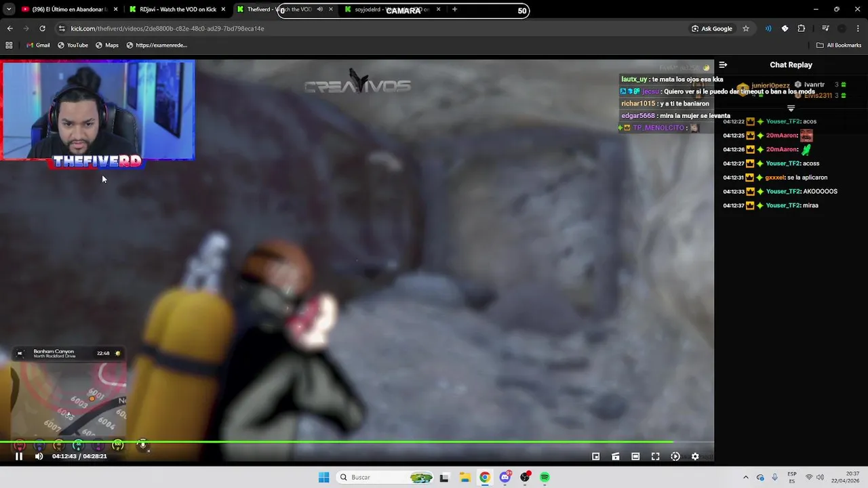The height and width of the screenshot is (488, 868).
Task: Bookmark this page with the star
Action: [746, 28]
